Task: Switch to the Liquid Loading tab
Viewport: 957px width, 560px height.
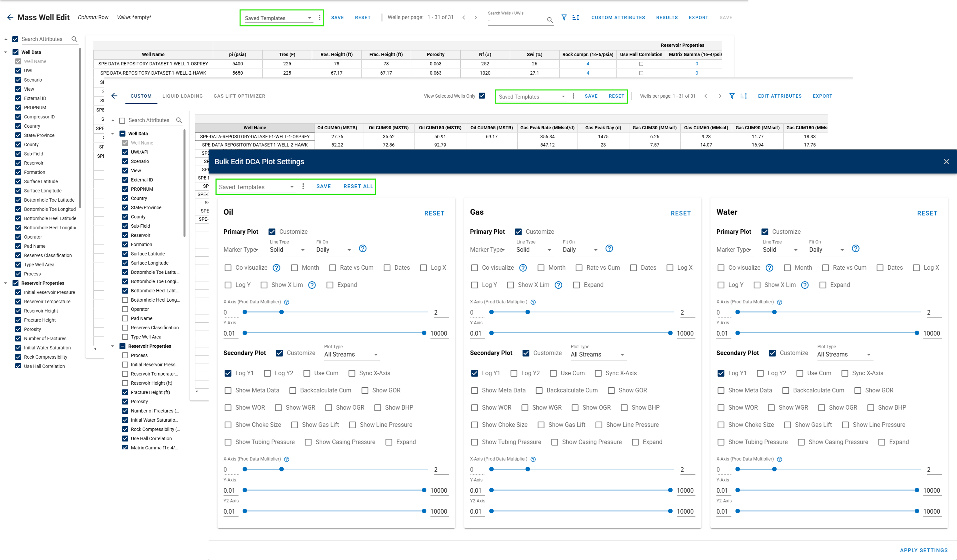Action: [183, 96]
